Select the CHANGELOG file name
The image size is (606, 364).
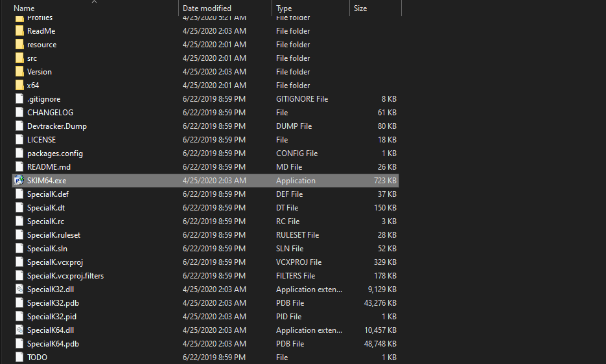pyautogui.click(x=50, y=113)
